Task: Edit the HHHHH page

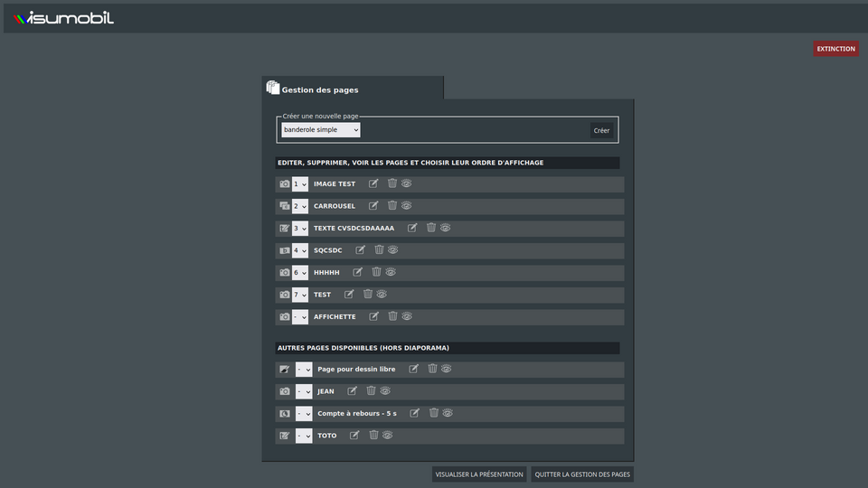Action: 358,272
